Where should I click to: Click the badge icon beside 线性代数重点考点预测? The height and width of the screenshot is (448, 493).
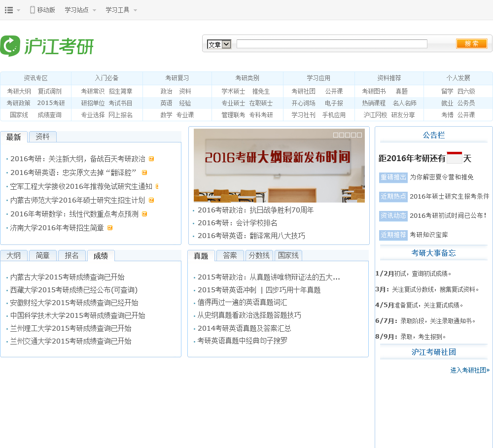(x=144, y=214)
